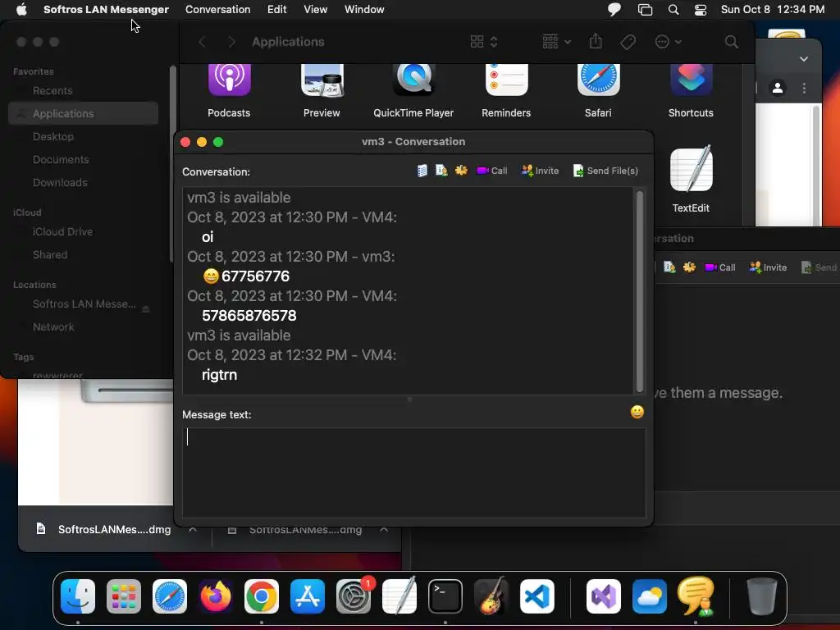Viewport: 840px width, 630px height.
Task: Open TextEdit in Applications folder
Action: [691, 180]
